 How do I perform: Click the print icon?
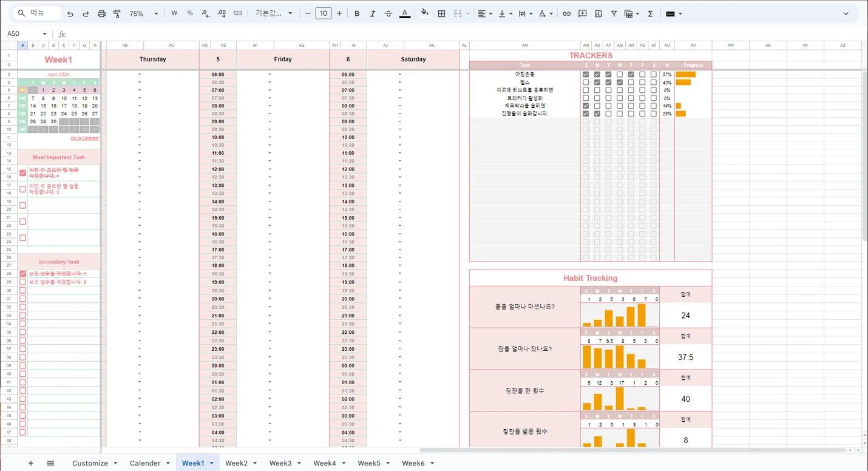101,13
